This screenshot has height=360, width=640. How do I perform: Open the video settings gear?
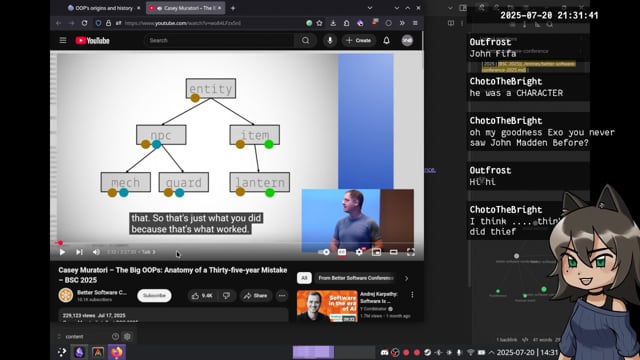coord(359,252)
